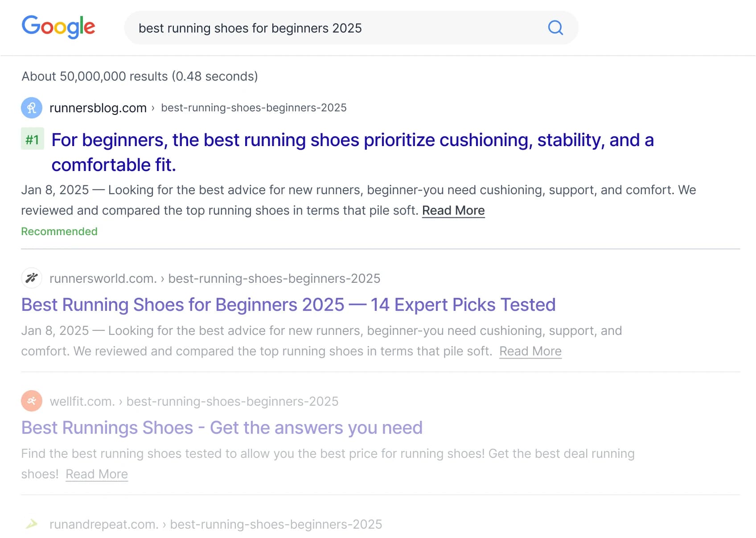Click the wellfit.com orange favicon
The image size is (756, 538).
[x=32, y=401]
